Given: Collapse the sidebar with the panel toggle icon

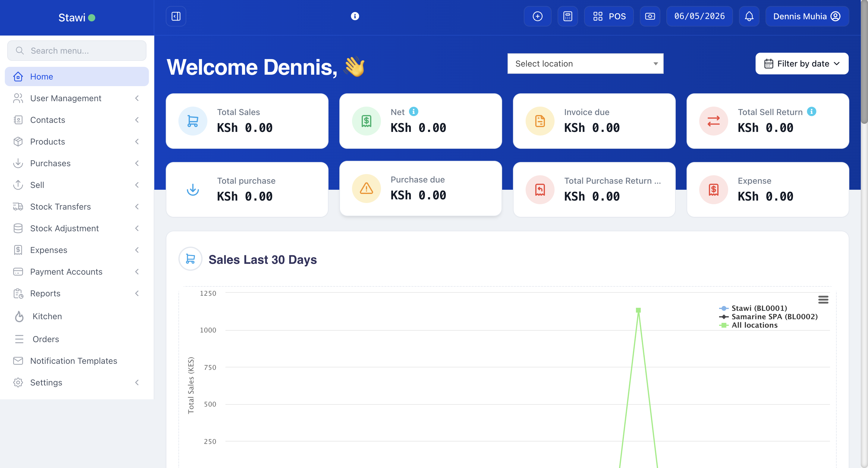Looking at the screenshot, I should (176, 16).
